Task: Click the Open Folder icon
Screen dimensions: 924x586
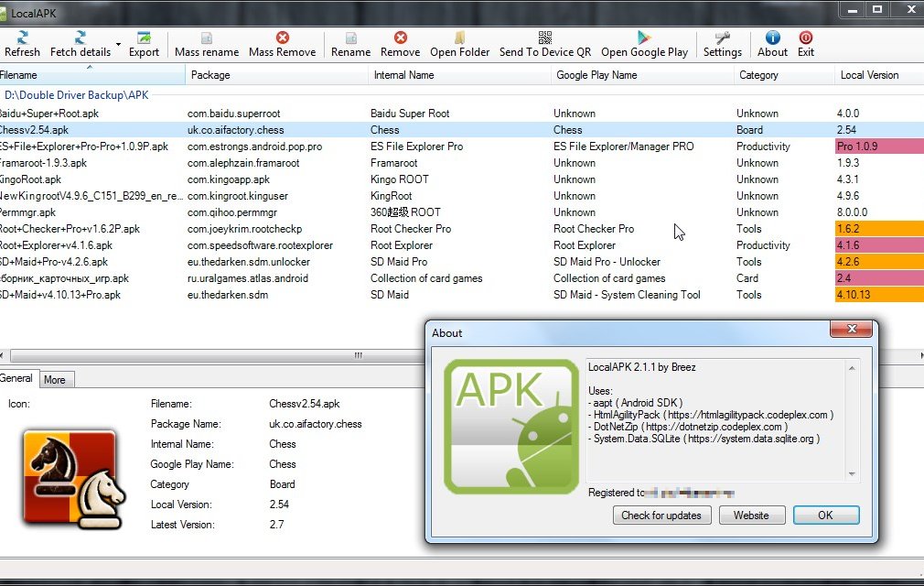Action: coord(459,38)
